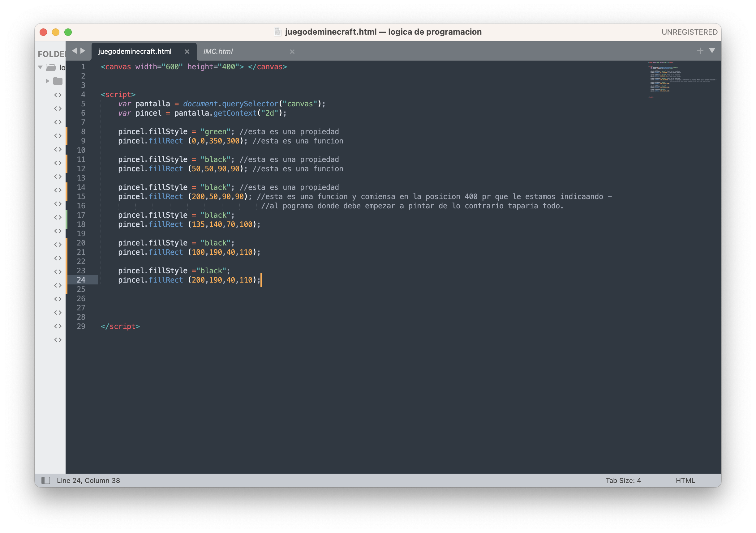Open a new tab with plus icon
The width and height of the screenshot is (756, 533).
tap(700, 51)
